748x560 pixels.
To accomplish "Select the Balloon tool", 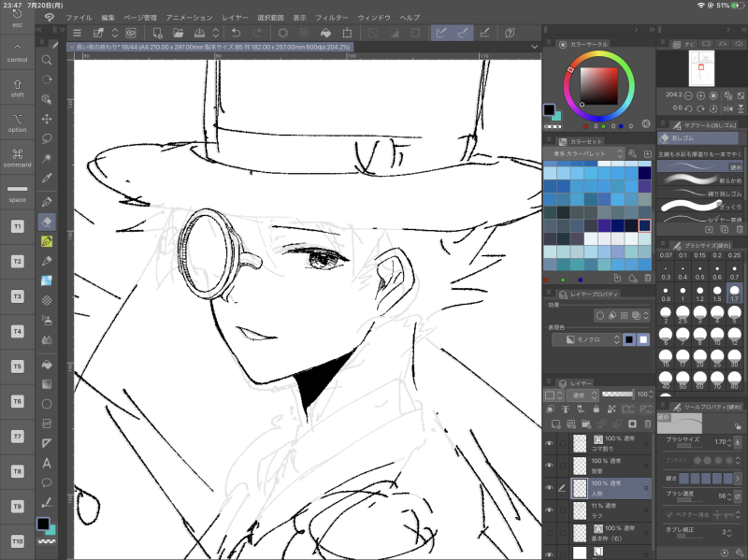I will coord(47,482).
